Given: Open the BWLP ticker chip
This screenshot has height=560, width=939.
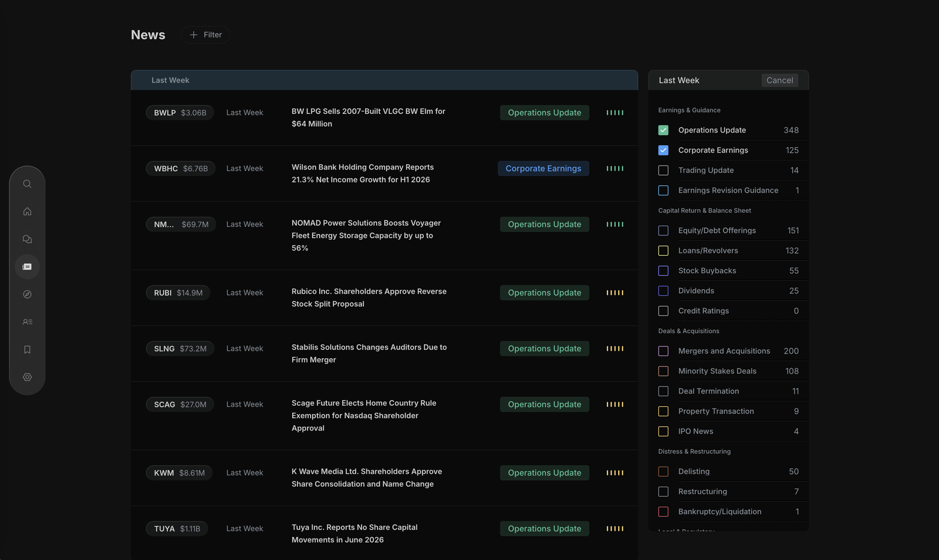Looking at the screenshot, I should click(x=180, y=113).
